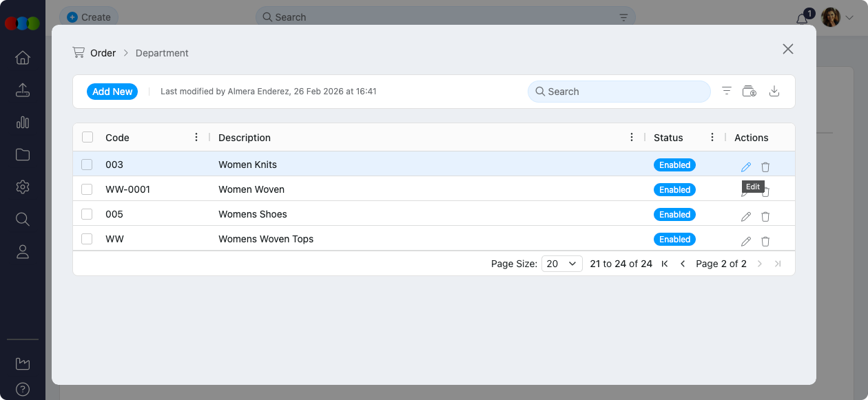Open the filter icon beside the department search
868x400 pixels.
click(x=726, y=91)
